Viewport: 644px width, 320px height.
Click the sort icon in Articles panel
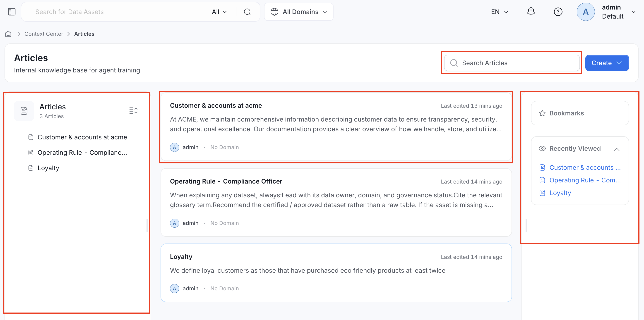pyautogui.click(x=134, y=111)
